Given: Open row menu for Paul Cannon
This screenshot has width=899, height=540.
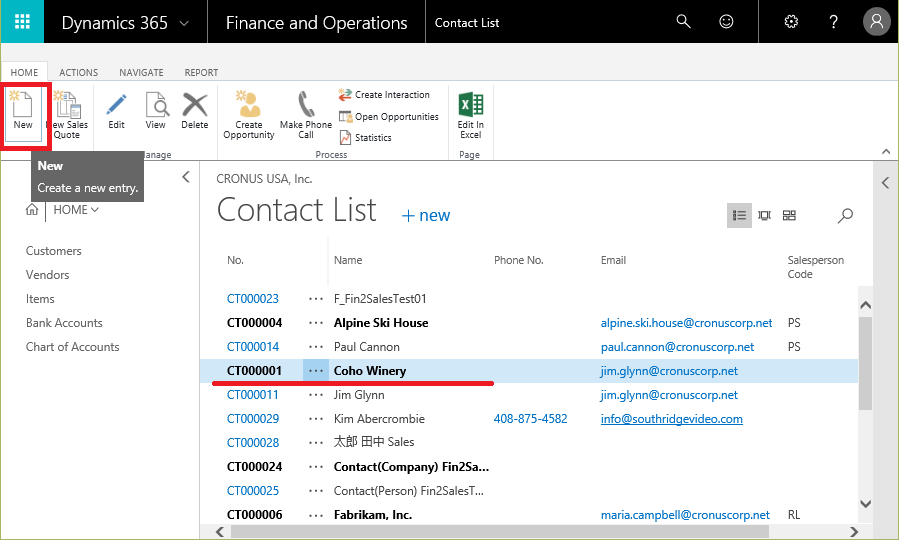Looking at the screenshot, I should click(x=316, y=347).
